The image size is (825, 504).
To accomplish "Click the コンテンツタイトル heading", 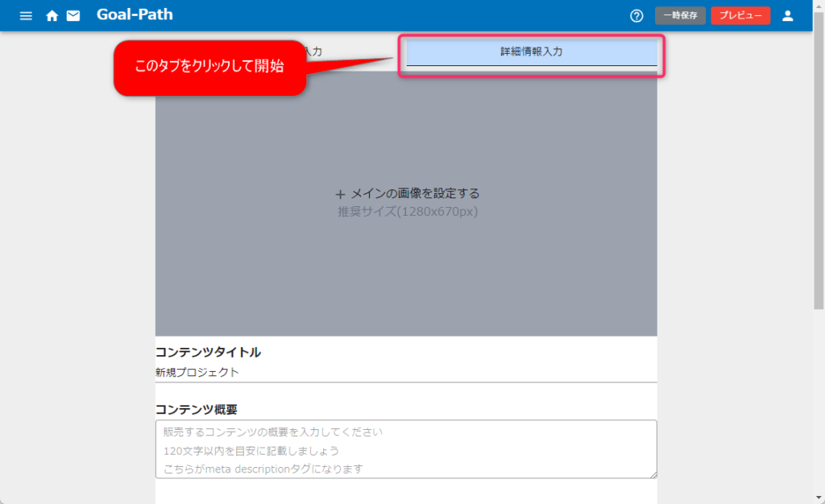I will (208, 352).
